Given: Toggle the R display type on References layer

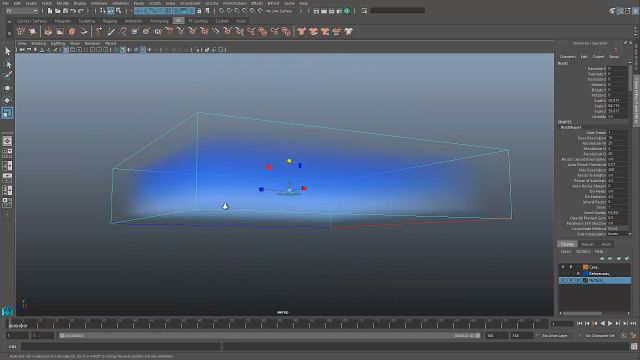Looking at the screenshot, I should pyautogui.click(x=578, y=273).
